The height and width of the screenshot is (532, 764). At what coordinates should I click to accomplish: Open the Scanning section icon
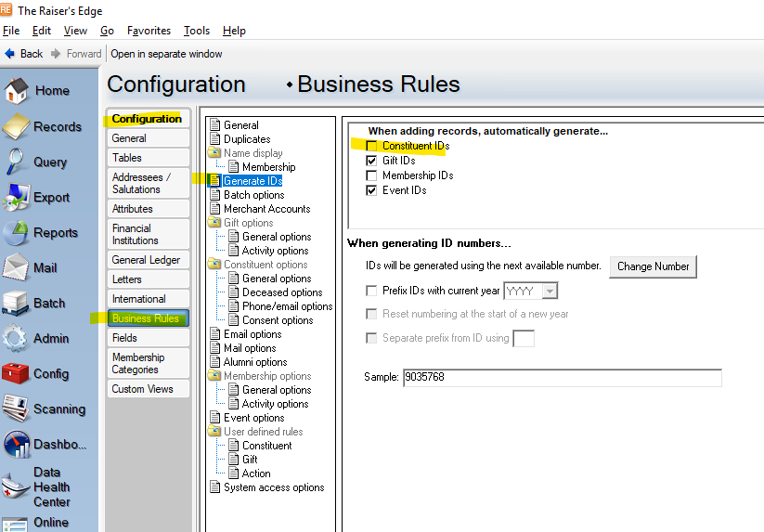pyautogui.click(x=15, y=409)
